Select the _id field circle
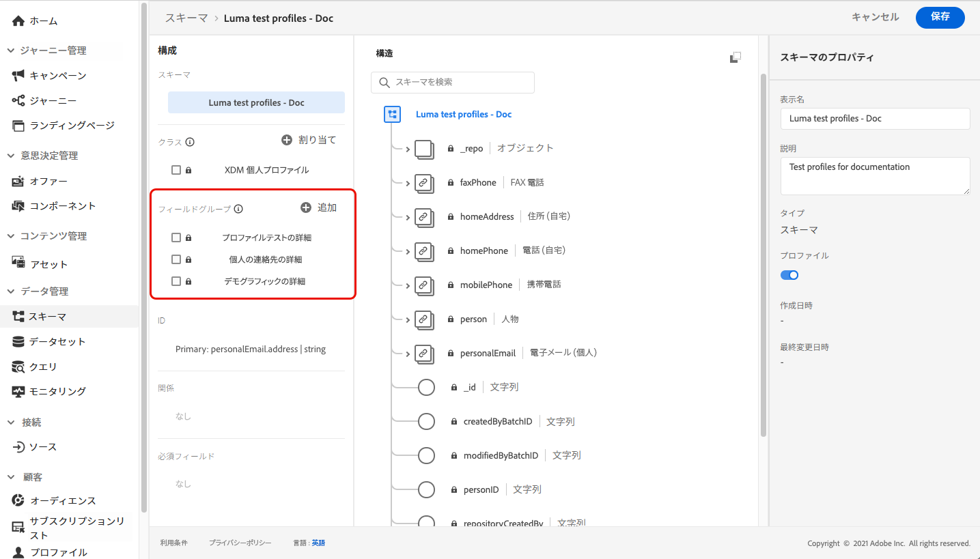 (x=426, y=387)
